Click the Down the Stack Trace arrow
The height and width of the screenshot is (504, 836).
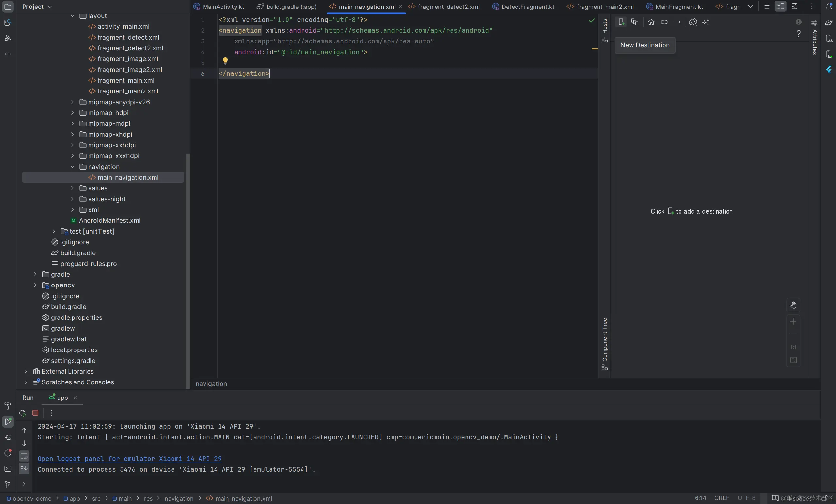[x=24, y=443]
